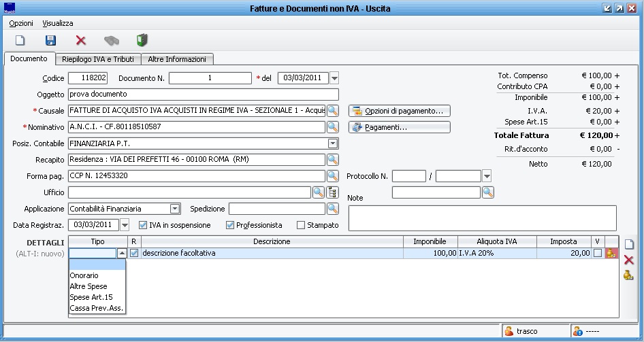Add new detail row using the page icon
This screenshot has height=342, width=644.
(628, 244)
